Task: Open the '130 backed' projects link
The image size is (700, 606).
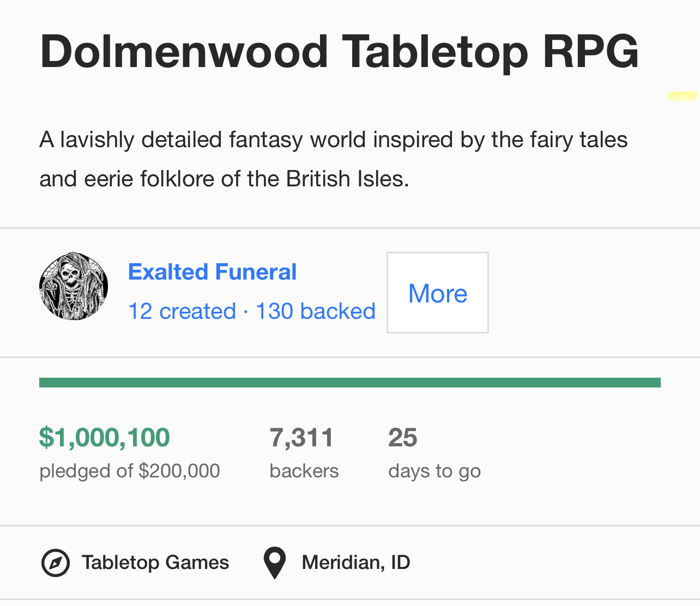Action: (316, 311)
